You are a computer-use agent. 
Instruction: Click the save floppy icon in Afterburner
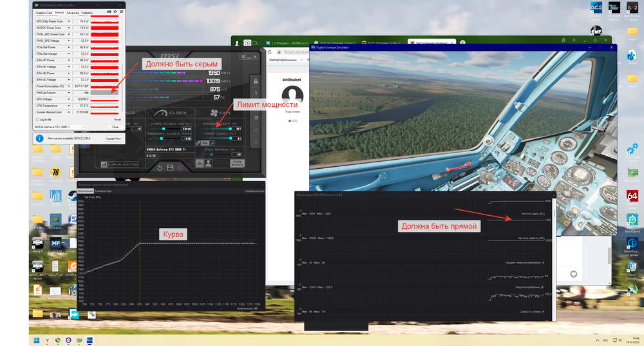(170, 168)
